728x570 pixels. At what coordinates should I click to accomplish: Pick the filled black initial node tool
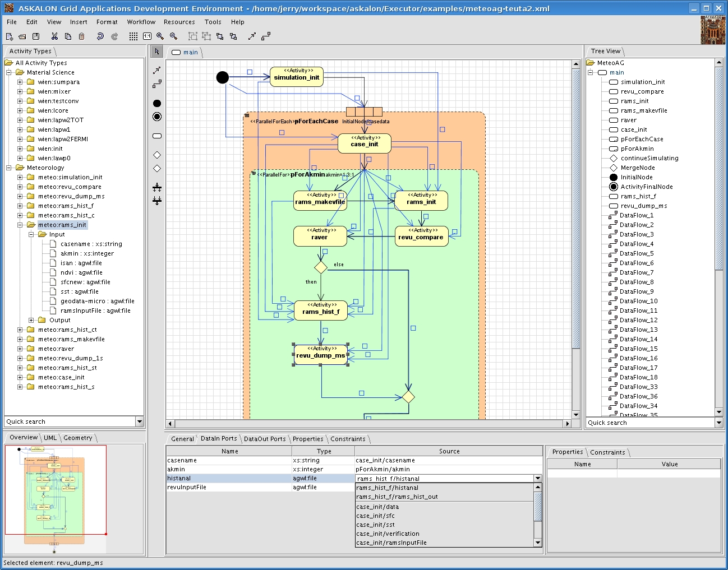coord(157,103)
